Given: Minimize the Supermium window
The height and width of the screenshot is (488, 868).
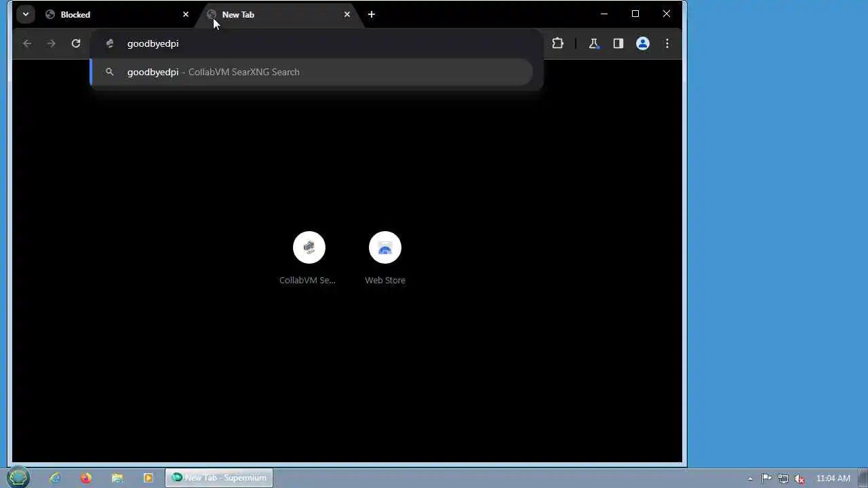Looking at the screenshot, I should pyautogui.click(x=604, y=14).
